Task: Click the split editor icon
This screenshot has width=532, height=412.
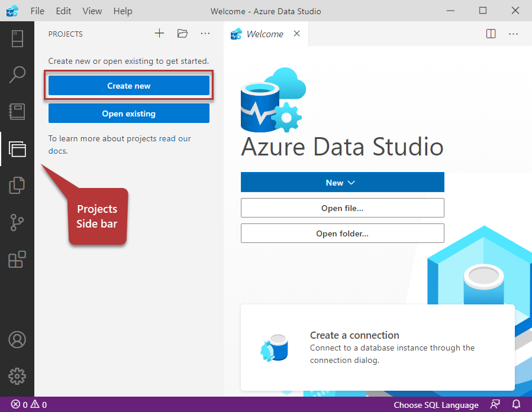Action: coord(491,34)
